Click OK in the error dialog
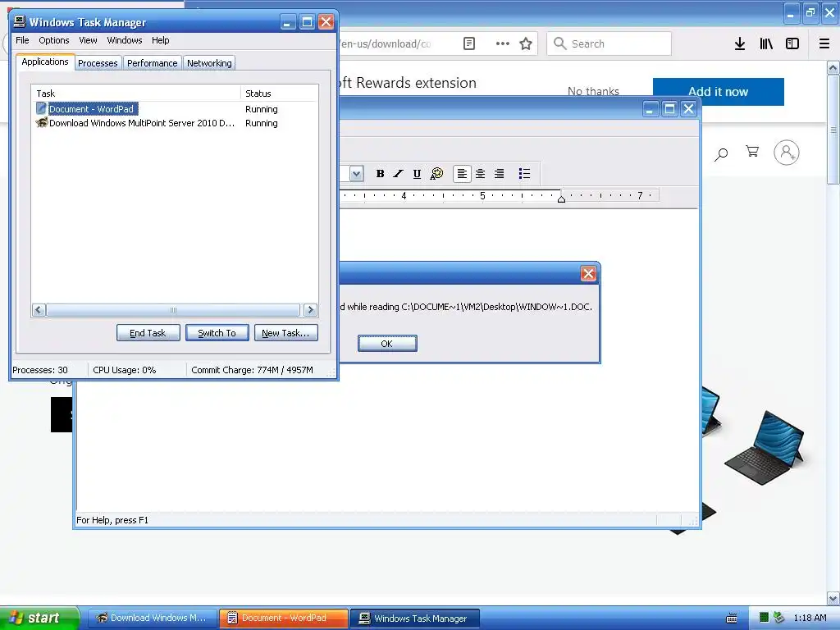 tap(387, 344)
